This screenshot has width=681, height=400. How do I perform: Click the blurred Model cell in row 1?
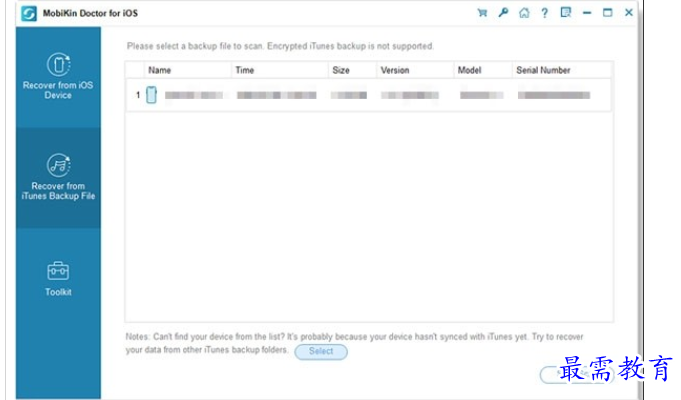tap(482, 95)
